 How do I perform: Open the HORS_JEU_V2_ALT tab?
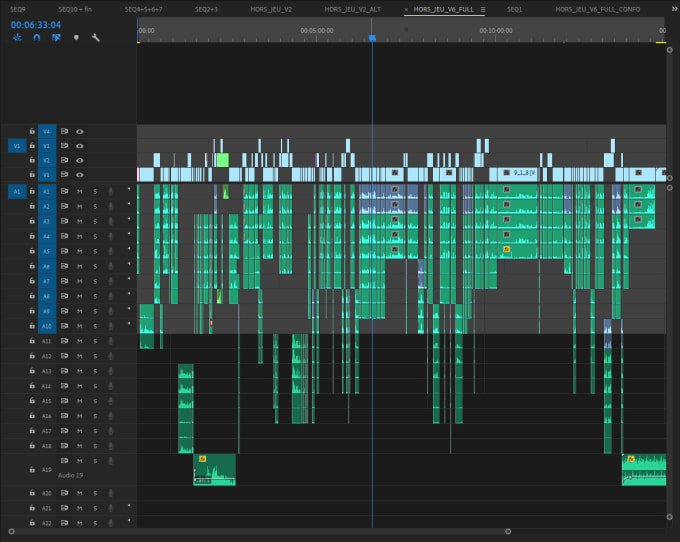click(x=353, y=9)
